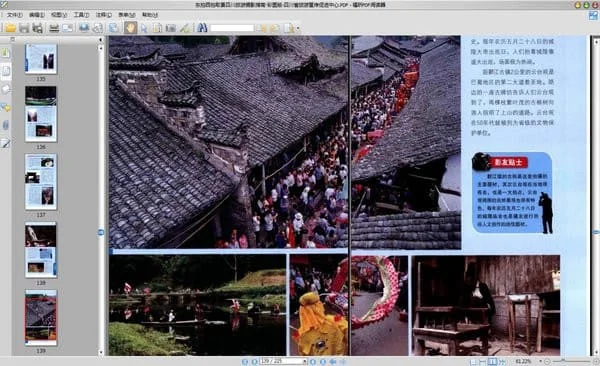This screenshot has width=600, height=366.
Task: Select continuous page layout view
Action: pyautogui.click(x=483, y=361)
